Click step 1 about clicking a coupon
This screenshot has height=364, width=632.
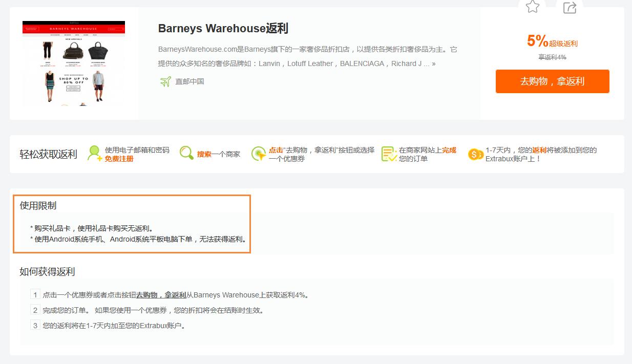tap(176, 295)
